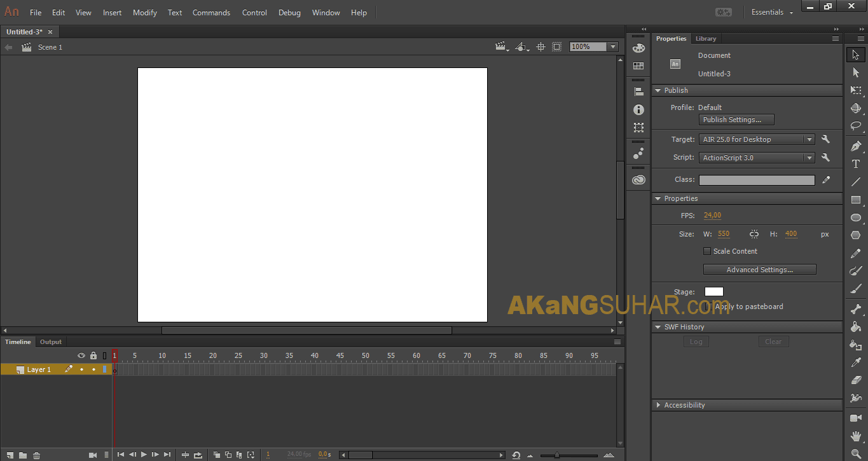Open the collapsed Color panel icon
This screenshot has height=461, width=868.
[x=638, y=48]
